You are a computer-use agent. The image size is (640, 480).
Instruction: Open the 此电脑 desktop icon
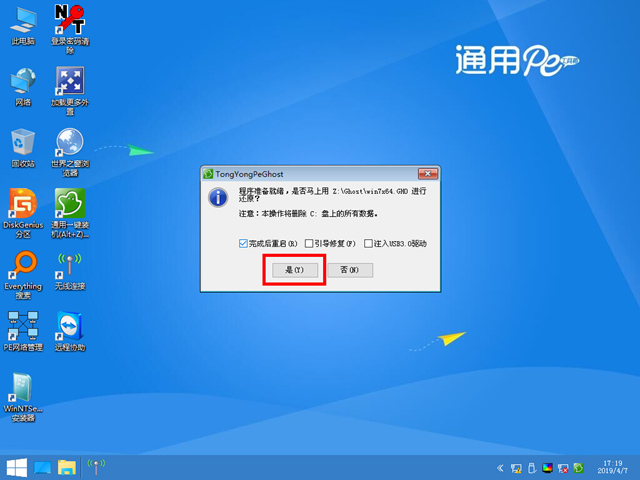(x=23, y=25)
